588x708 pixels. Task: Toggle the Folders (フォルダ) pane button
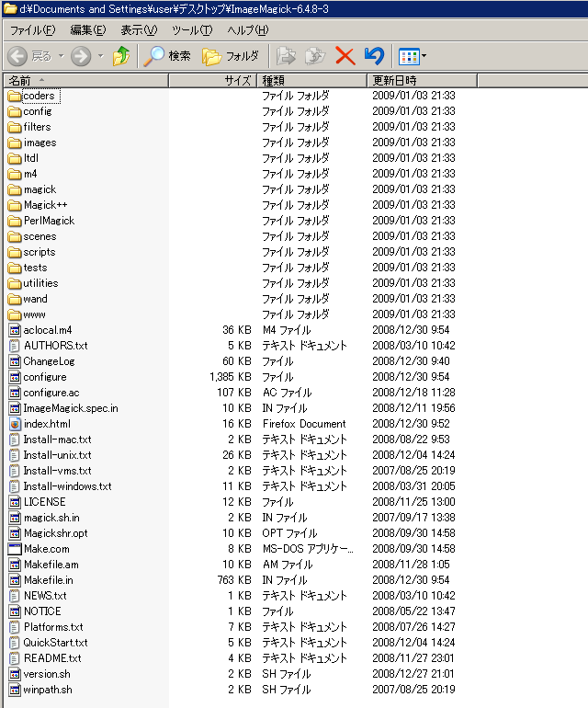pos(231,56)
